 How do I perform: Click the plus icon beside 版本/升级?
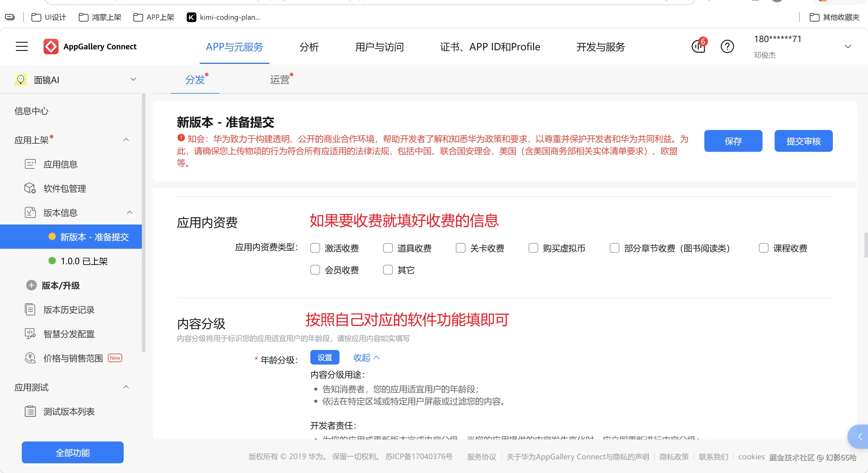point(31,285)
